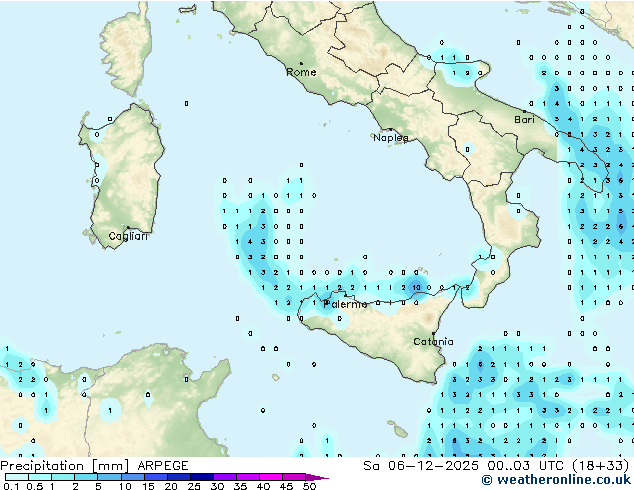Click the 35–40 mm legend swatch
This screenshot has width=634, height=490.
248,477
